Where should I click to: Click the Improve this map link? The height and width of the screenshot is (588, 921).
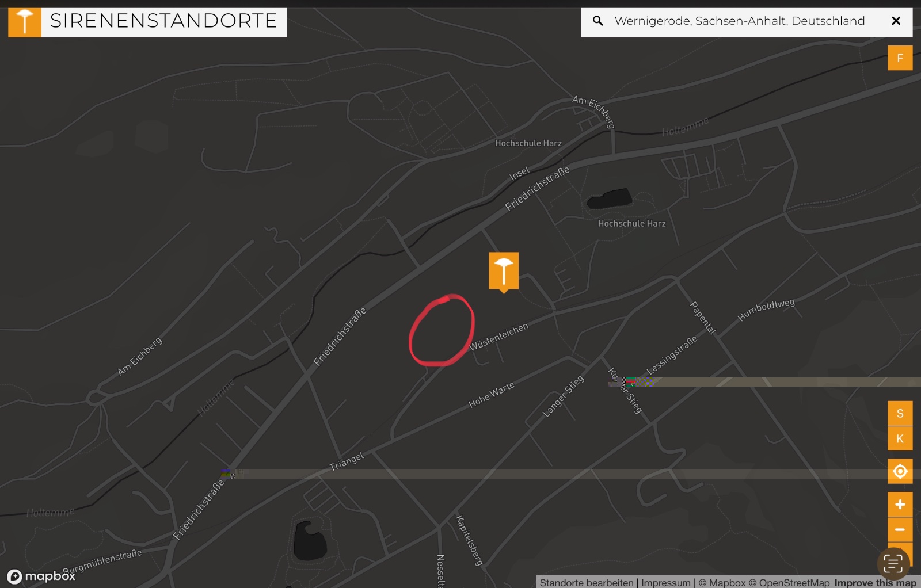pos(875,583)
